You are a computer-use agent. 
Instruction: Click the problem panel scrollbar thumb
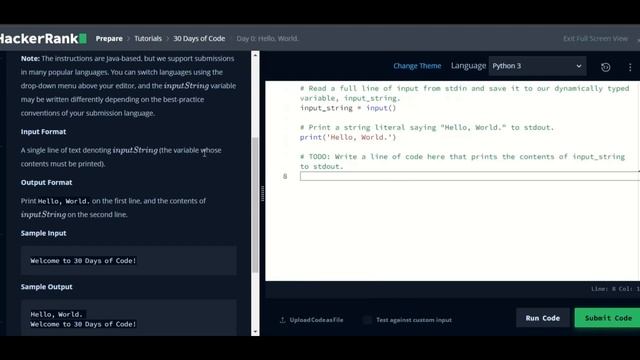pyautogui.click(x=255, y=205)
